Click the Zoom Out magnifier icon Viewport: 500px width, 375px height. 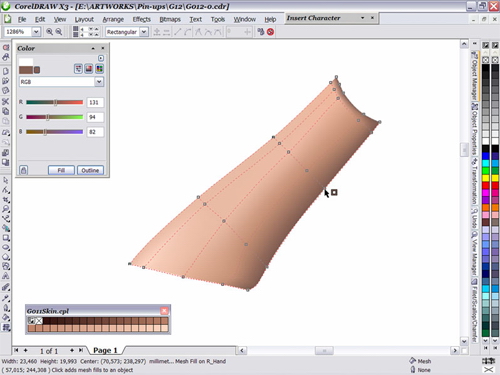pos(59,32)
